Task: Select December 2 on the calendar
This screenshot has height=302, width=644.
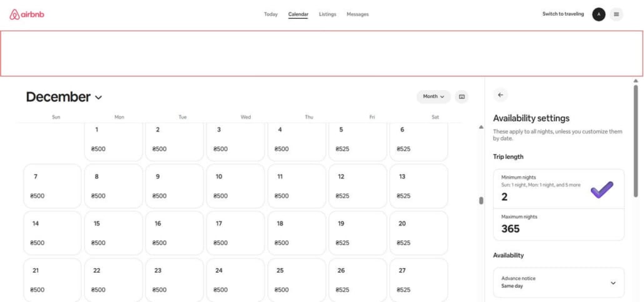Action: tap(174, 141)
